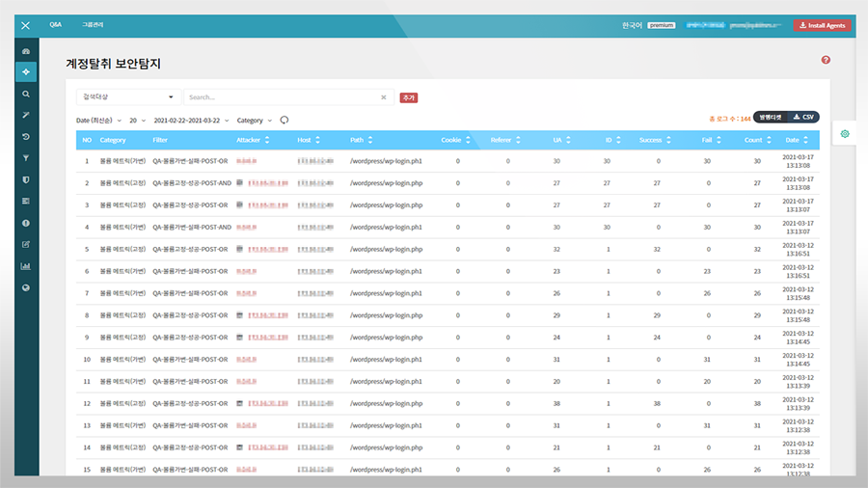
Task: Open the funnel filter icon in sidebar
Action: point(26,158)
